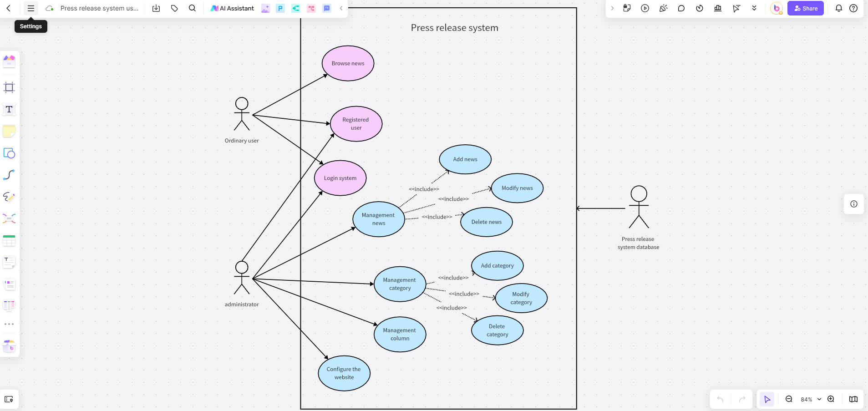Select the text card document tool
Image resolution: width=868 pixels, height=411 pixels.
[x=9, y=262]
